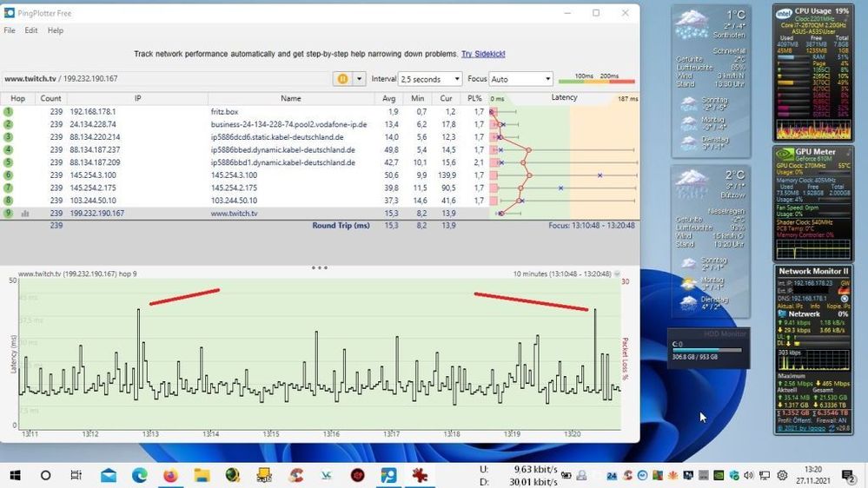The height and width of the screenshot is (488, 868).
Task: Click the PL% column header
Action: [474, 98]
